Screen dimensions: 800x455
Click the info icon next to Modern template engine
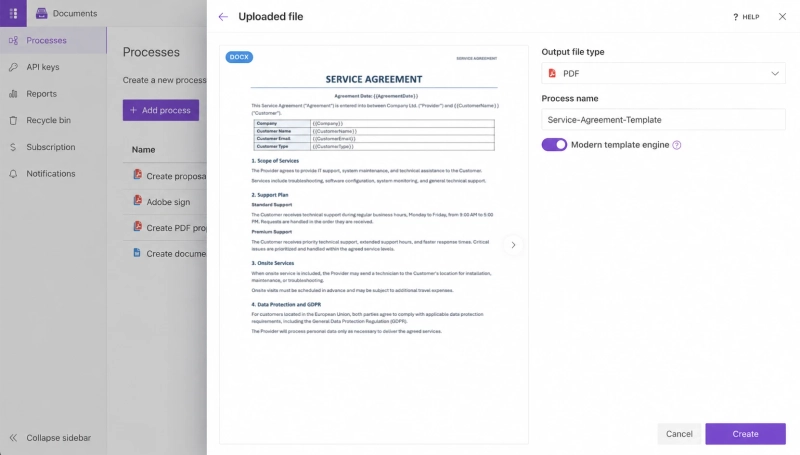(x=677, y=145)
